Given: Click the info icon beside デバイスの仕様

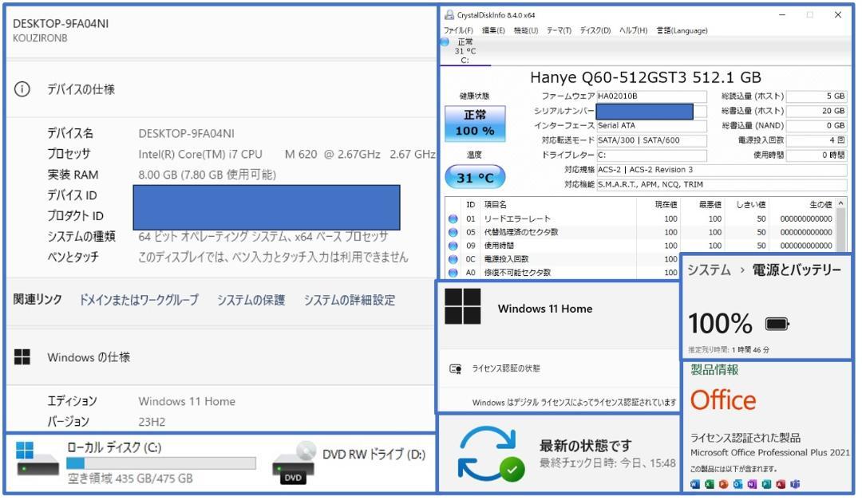Looking at the screenshot, I should tap(22, 89).
